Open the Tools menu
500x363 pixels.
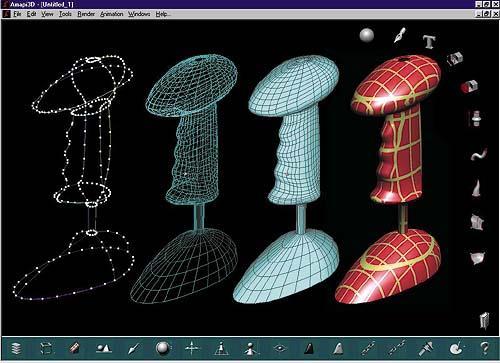65,14
